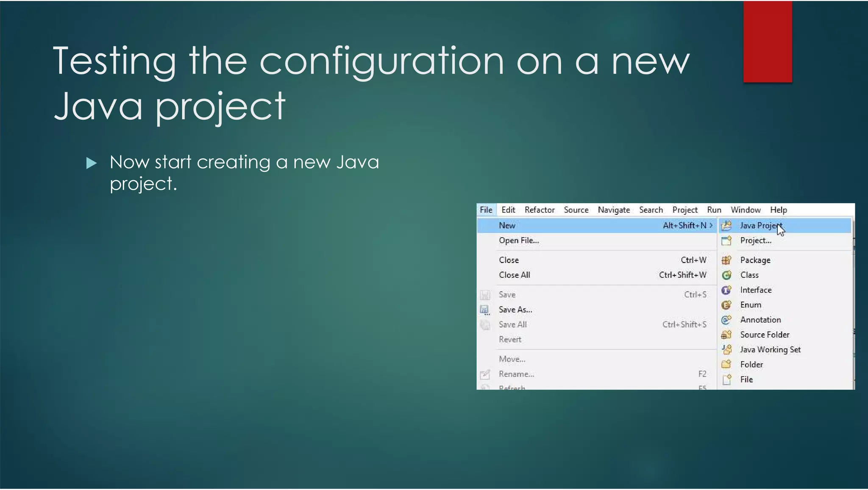Image resolution: width=868 pixels, height=490 pixels.
Task: Choose Close All from File menu
Action: [x=514, y=275]
